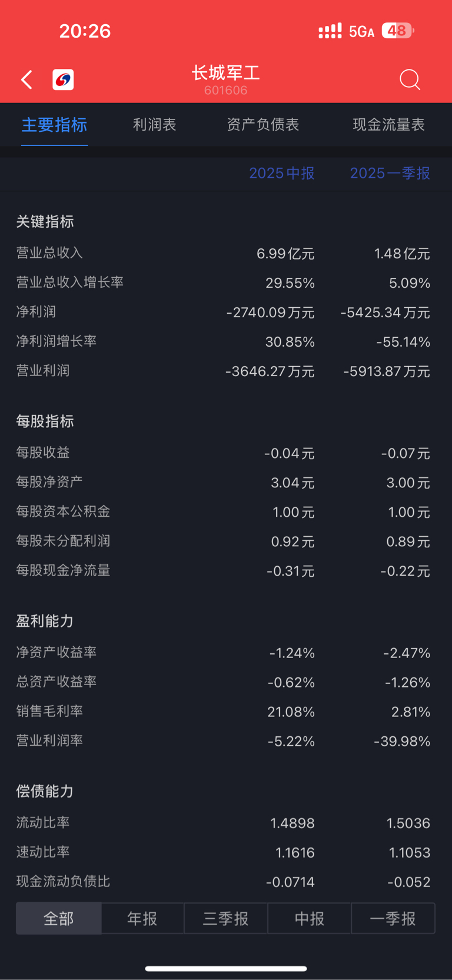Tap the search magnifier icon
Viewport: 452px width, 980px height.
410,79
